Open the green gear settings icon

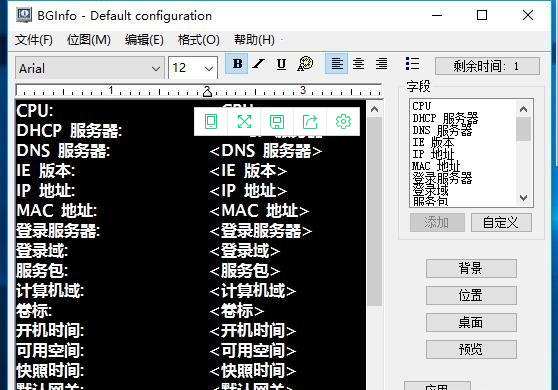click(x=343, y=122)
